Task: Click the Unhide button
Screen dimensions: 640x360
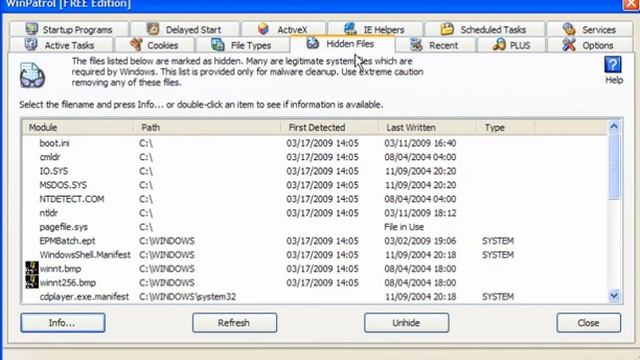Action: (x=407, y=323)
